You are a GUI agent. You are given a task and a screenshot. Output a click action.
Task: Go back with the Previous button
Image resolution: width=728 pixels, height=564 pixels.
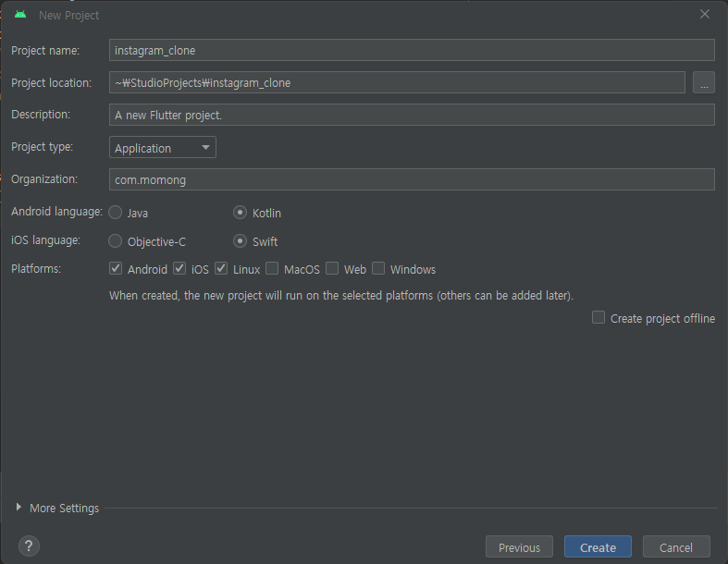[x=519, y=547]
